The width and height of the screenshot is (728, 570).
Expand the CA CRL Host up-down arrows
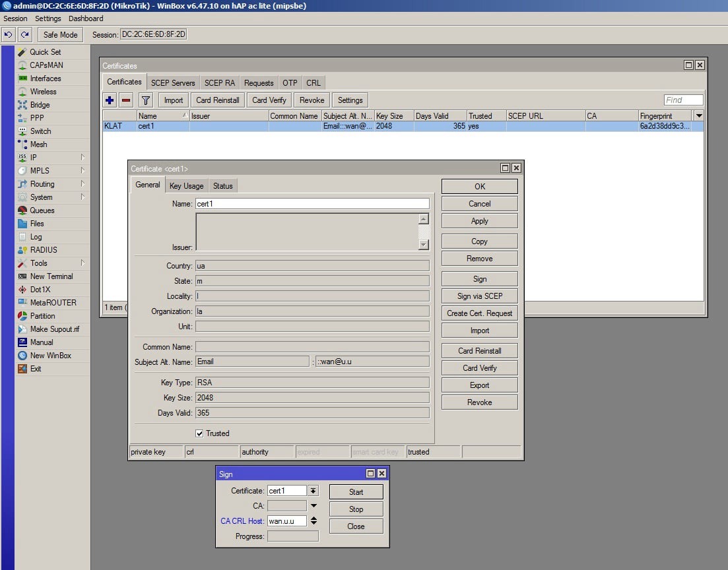(x=314, y=521)
